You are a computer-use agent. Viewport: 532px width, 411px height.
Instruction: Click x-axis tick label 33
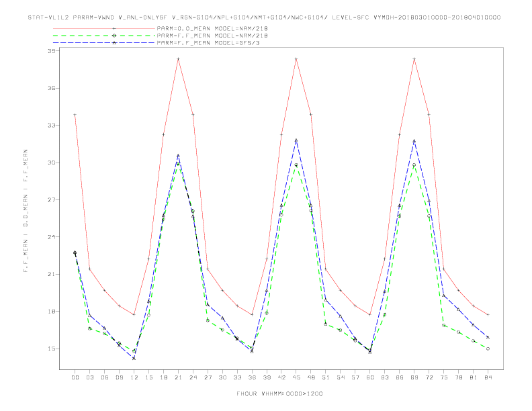[x=237, y=377]
